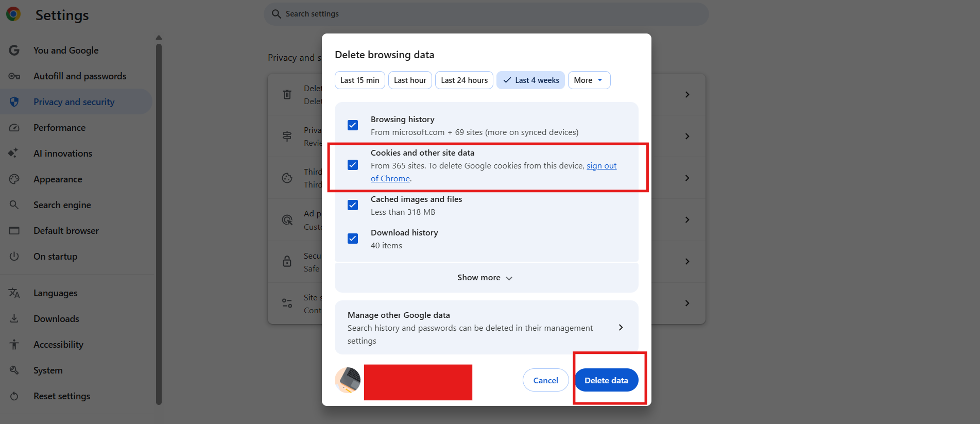Open Downloads via its download icon
The image size is (980, 424).
(14, 319)
